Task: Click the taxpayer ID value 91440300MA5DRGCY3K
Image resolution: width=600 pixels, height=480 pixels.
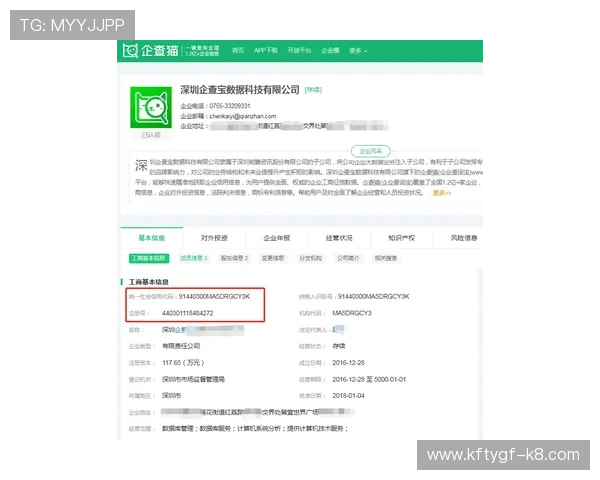Action: (373, 296)
